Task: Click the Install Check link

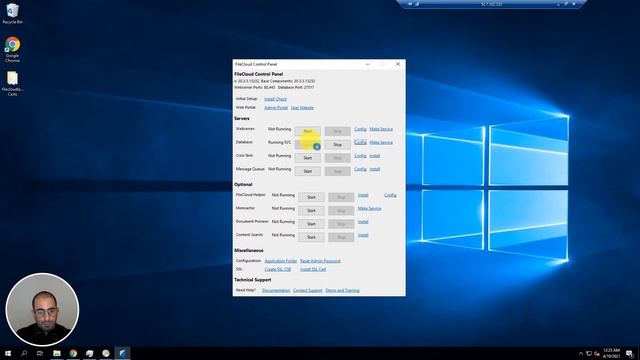Action: pyautogui.click(x=275, y=99)
